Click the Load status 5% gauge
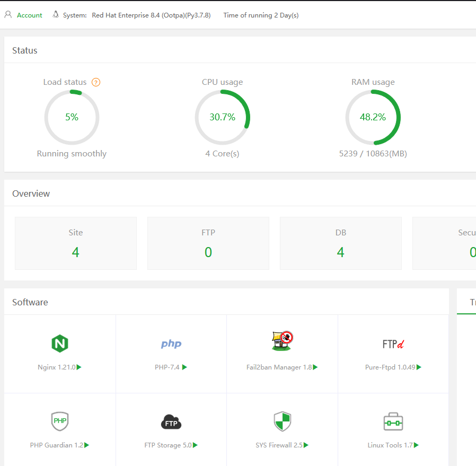 pyautogui.click(x=72, y=117)
